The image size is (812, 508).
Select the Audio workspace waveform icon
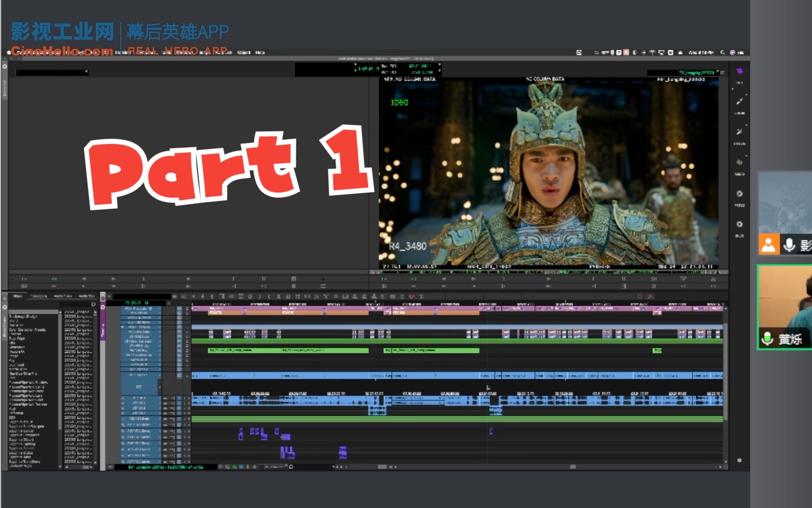[x=740, y=162]
